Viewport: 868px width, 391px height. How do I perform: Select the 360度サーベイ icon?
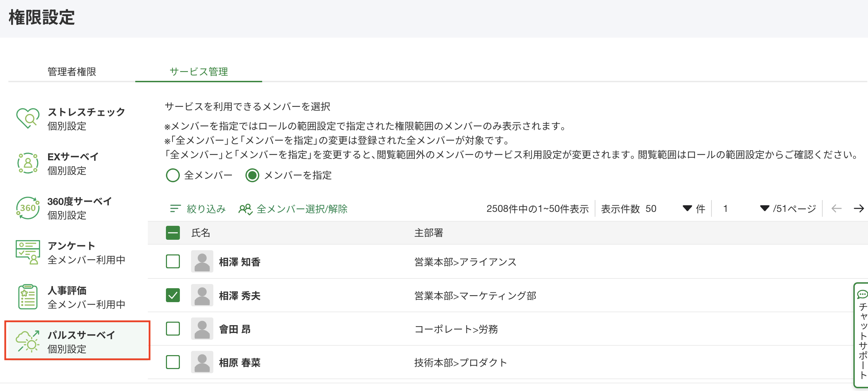coord(28,208)
